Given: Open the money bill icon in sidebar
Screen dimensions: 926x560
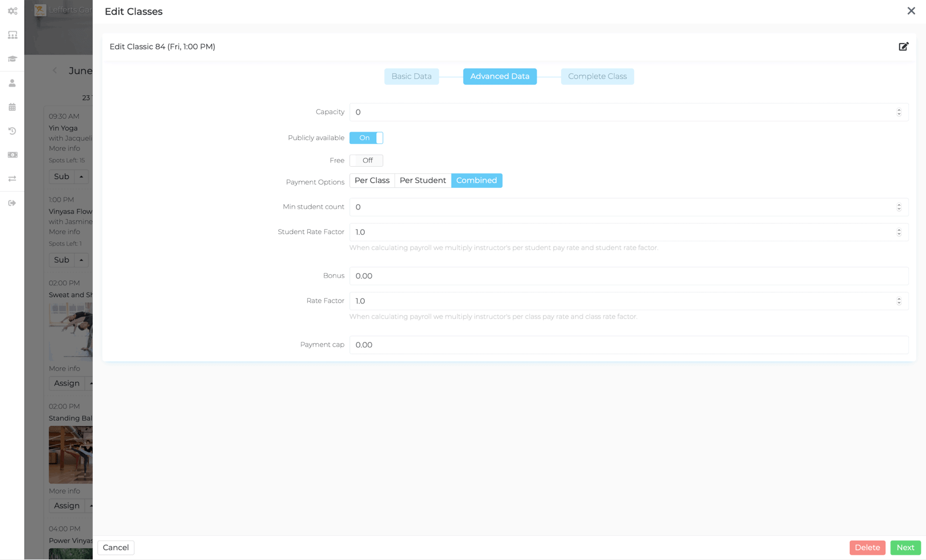Looking at the screenshot, I should click(12, 155).
